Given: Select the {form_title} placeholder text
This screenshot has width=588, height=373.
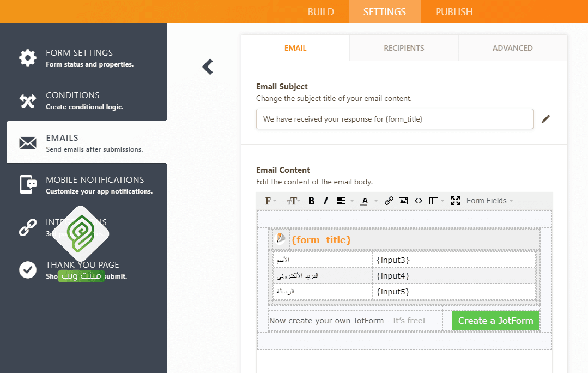Looking at the screenshot, I should click(321, 240).
